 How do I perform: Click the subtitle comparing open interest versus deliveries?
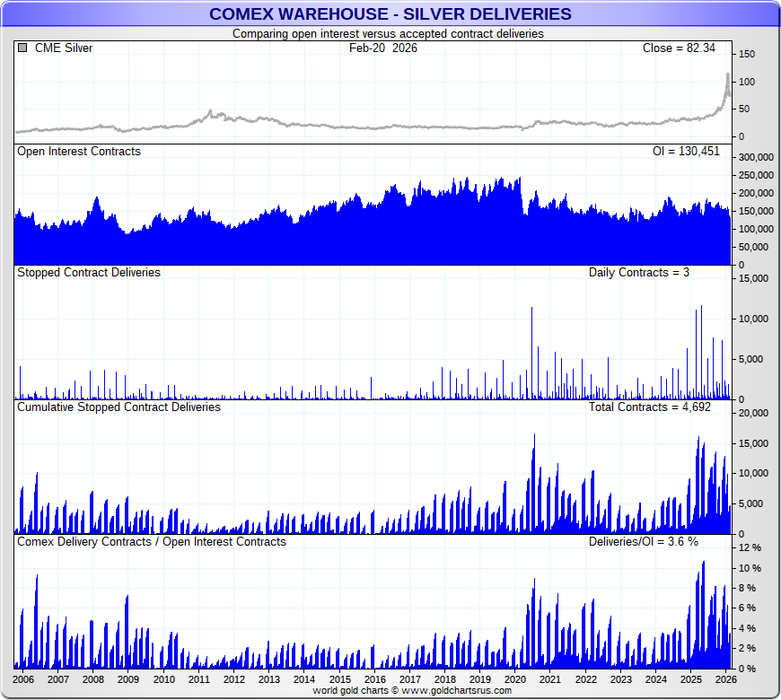pyautogui.click(x=388, y=33)
